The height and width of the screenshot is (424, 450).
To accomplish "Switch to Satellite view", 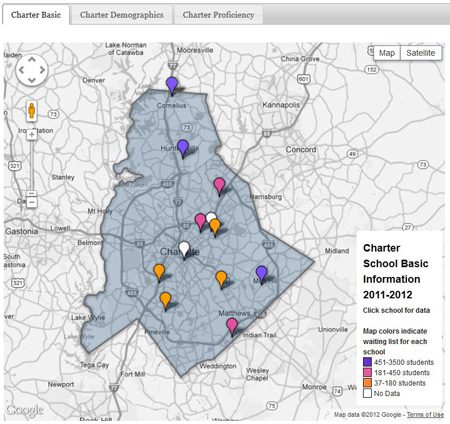I will [x=421, y=53].
